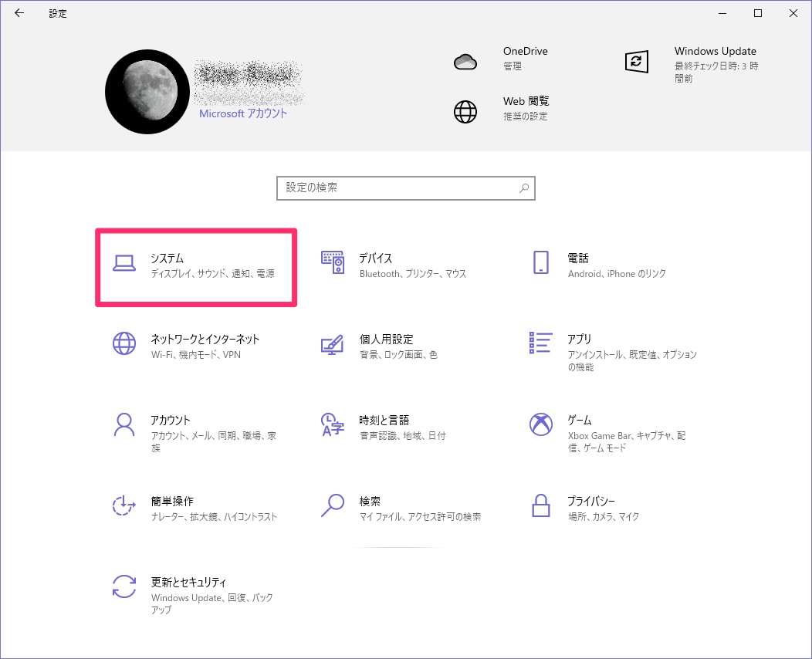Click '背景、ロック画面、色' description
This screenshot has height=659, width=812.
(398, 355)
